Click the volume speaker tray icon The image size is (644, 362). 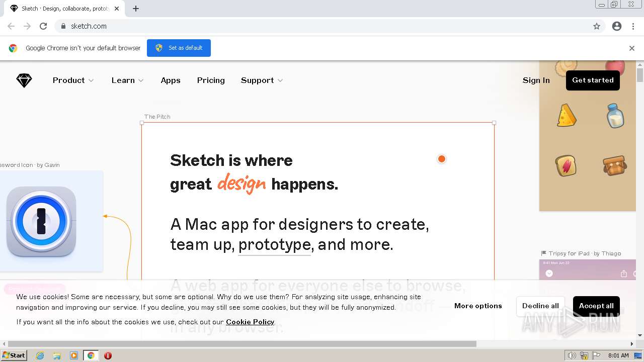coord(572,355)
